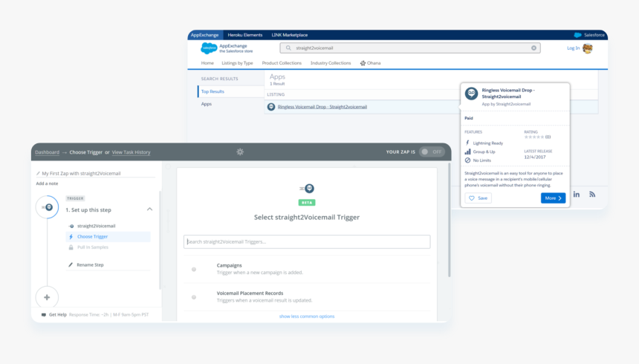Click the 12/4/2017 latest release date

pyautogui.click(x=535, y=157)
